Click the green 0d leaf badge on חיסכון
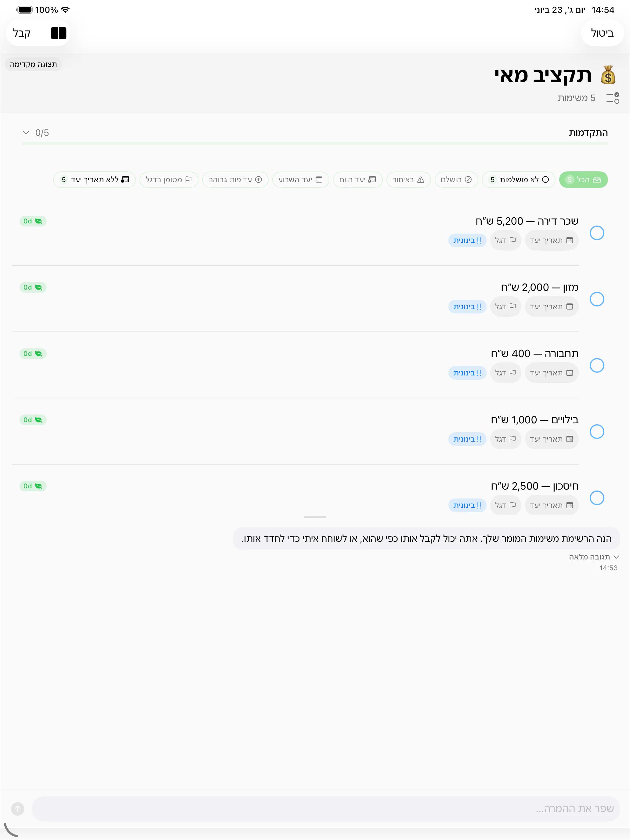The width and height of the screenshot is (630, 840). pos(33,486)
